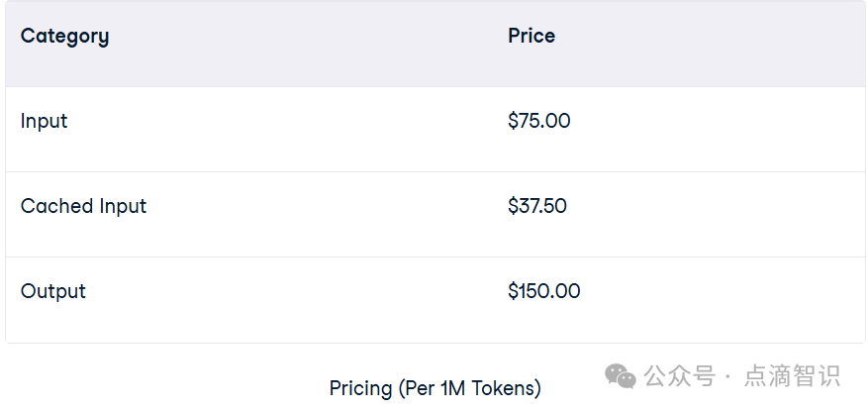
Task: Click the word Pricing in caption
Action: 360,389
